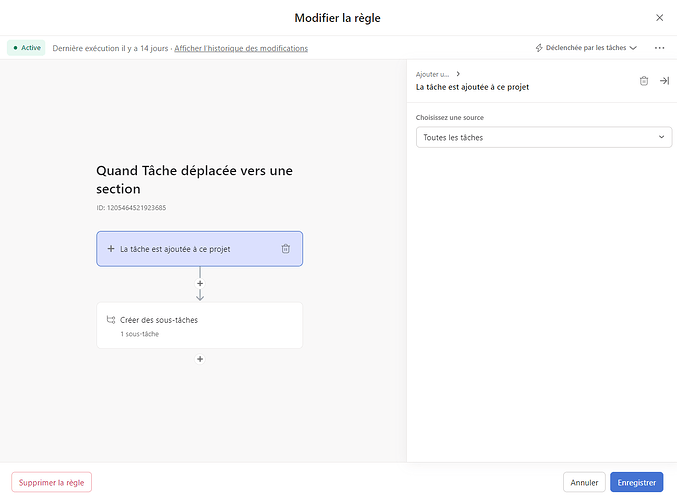This screenshot has width=677, height=500.
Task: Click the breadcrumb chevron next to Ajouter
Action: tap(458, 74)
